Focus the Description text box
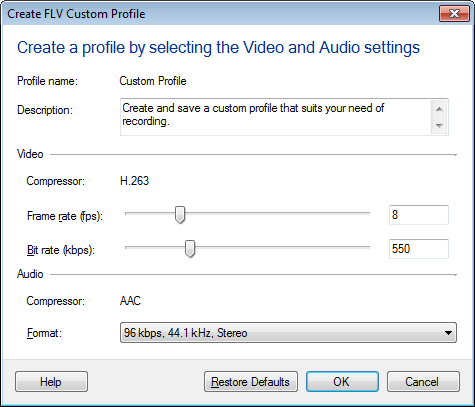Image resolution: width=475 pixels, height=407 pixels. (276, 117)
